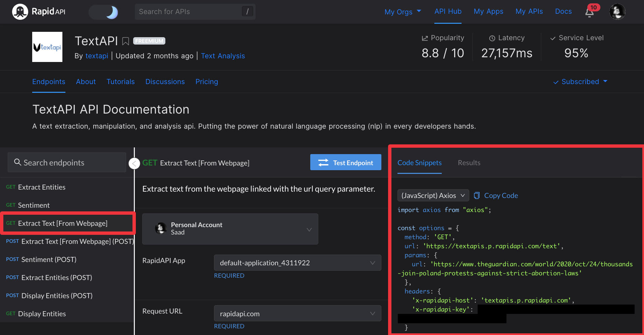Click the Latency clock icon
This screenshot has width=644, height=335.
pyautogui.click(x=492, y=39)
